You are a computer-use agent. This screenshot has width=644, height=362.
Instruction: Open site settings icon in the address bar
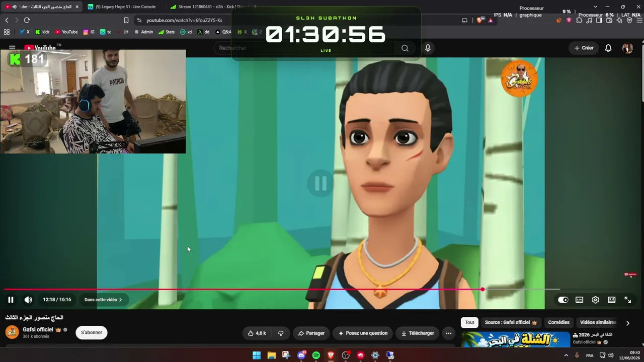139,20
